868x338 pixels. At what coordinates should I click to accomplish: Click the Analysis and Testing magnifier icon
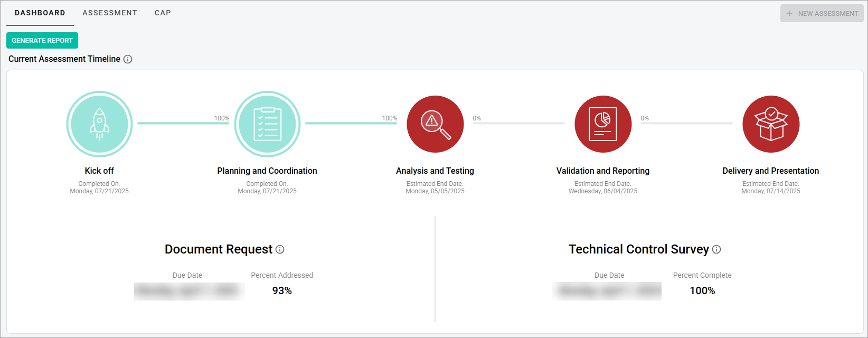435,124
